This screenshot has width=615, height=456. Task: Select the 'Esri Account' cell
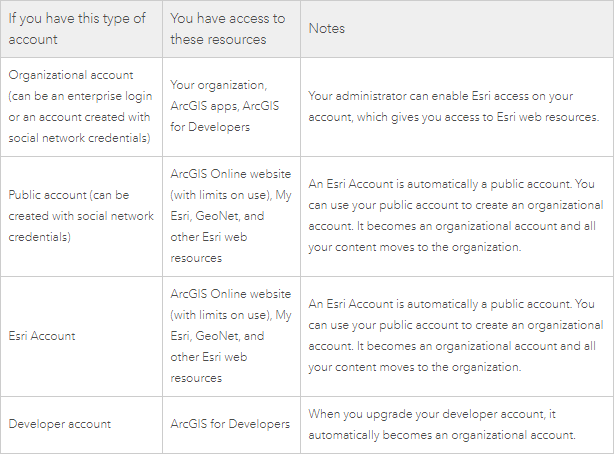pyautogui.click(x=82, y=336)
